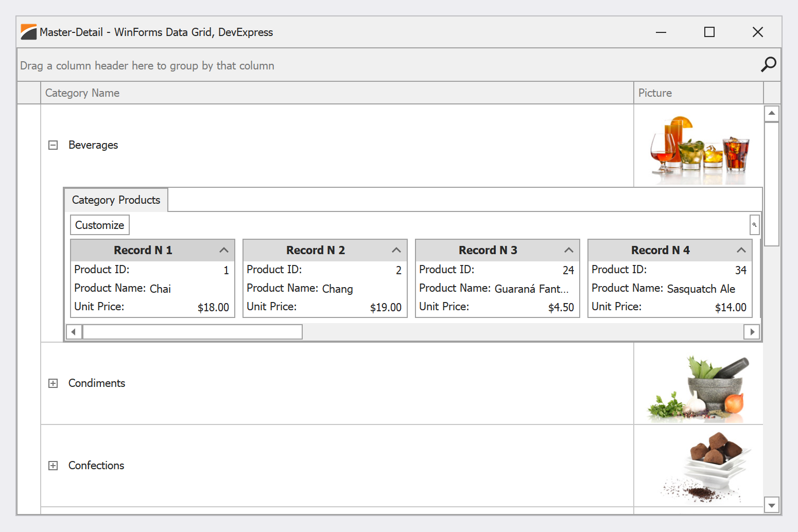Collapse the Beverages category row
This screenshot has height=532, width=798.
53,145
